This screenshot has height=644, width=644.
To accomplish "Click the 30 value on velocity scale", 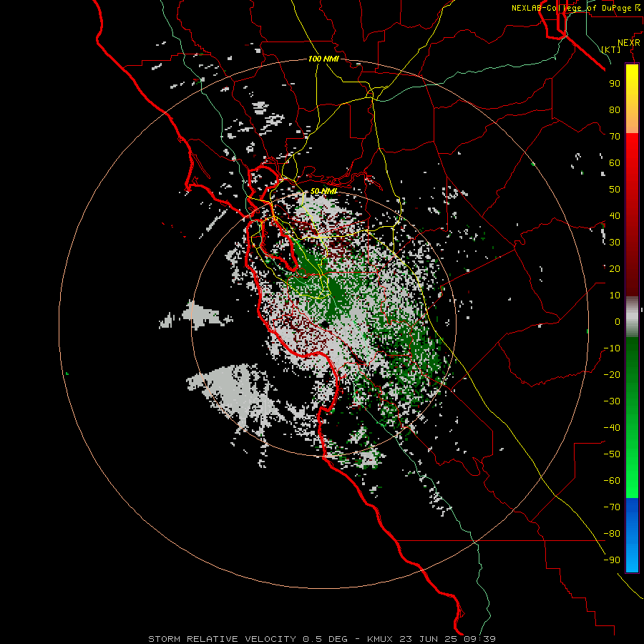I will (x=615, y=243).
